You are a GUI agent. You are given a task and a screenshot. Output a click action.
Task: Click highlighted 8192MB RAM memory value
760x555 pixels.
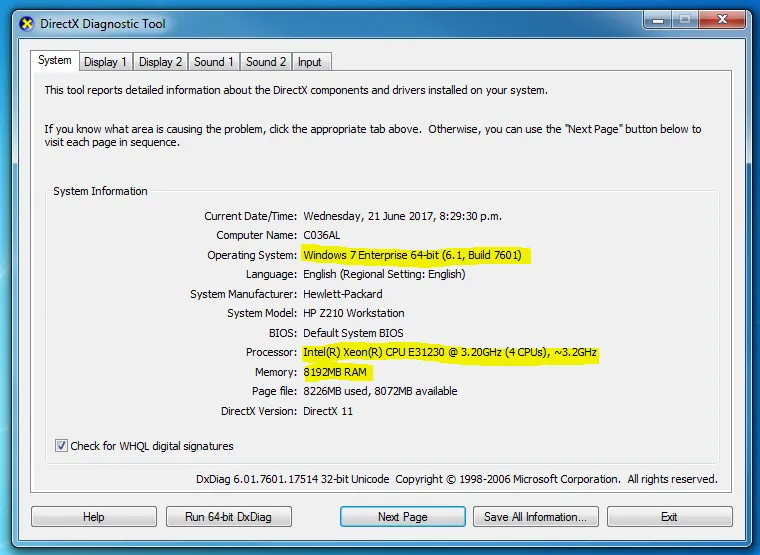pyautogui.click(x=335, y=372)
